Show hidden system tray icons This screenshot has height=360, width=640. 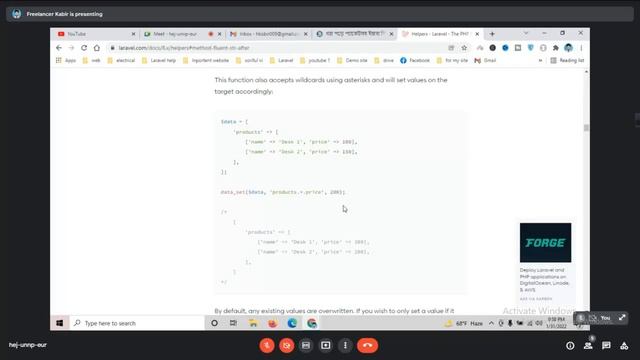491,323
